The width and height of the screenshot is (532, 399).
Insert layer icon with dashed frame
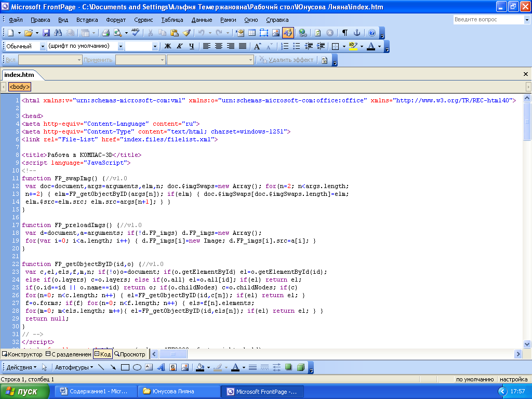(263, 33)
